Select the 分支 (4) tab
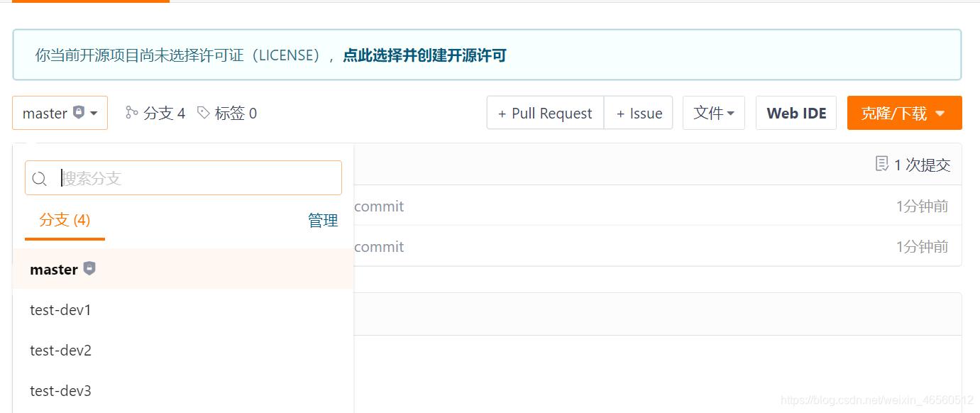 (65, 220)
